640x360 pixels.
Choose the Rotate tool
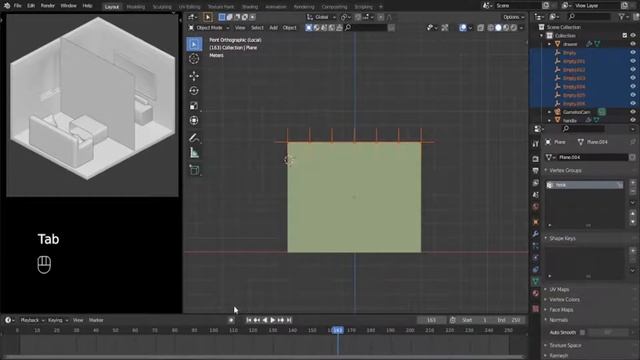pyautogui.click(x=194, y=91)
